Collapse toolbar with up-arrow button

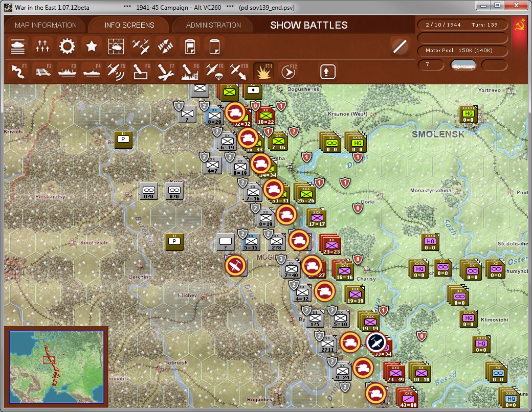[x=327, y=72]
